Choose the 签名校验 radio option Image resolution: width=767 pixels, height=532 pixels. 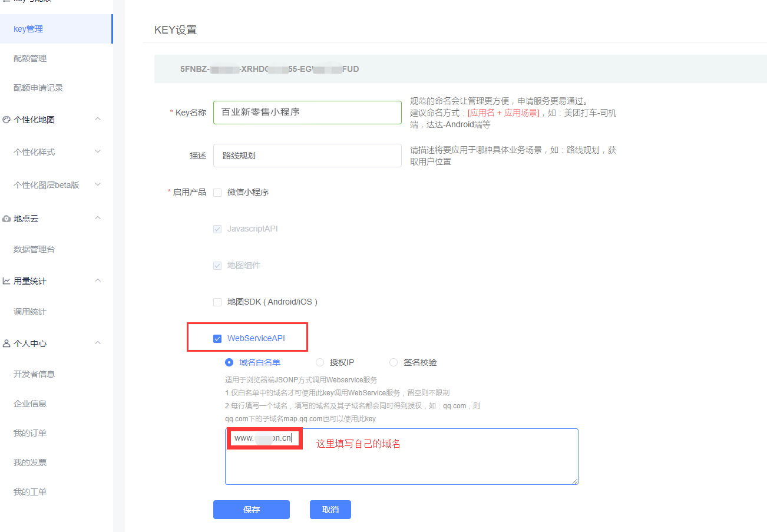tap(394, 362)
